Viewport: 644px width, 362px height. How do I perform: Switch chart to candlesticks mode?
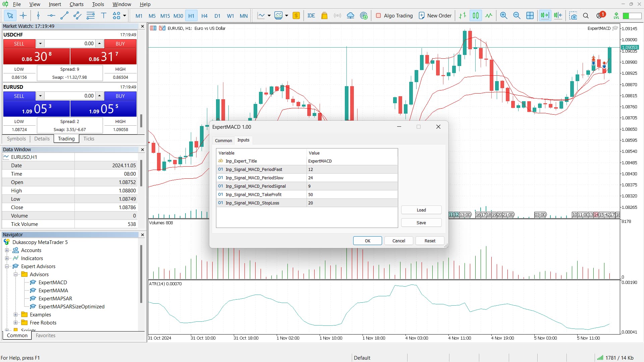(476, 15)
